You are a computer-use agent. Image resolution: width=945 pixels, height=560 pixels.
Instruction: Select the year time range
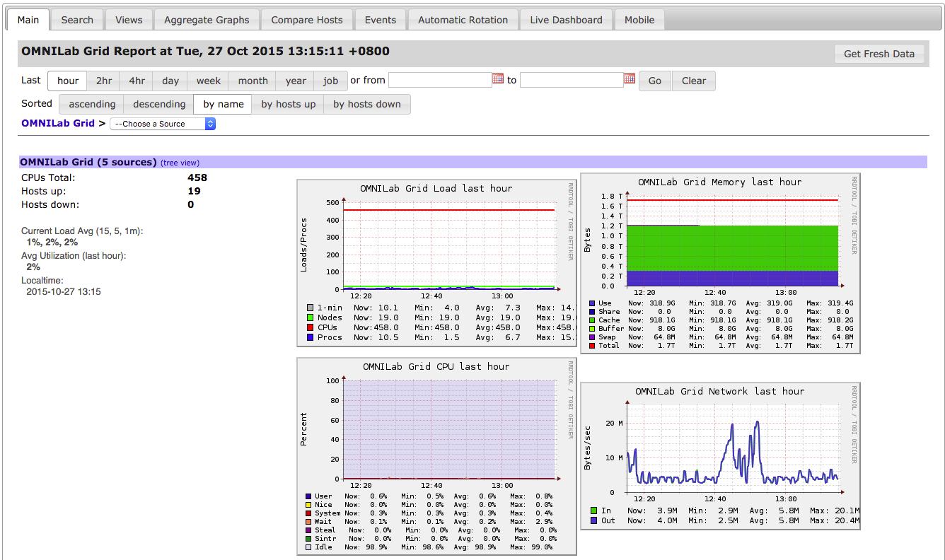pyautogui.click(x=296, y=81)
